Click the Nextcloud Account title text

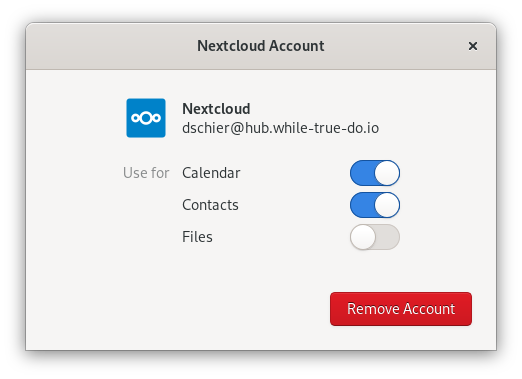261,46
